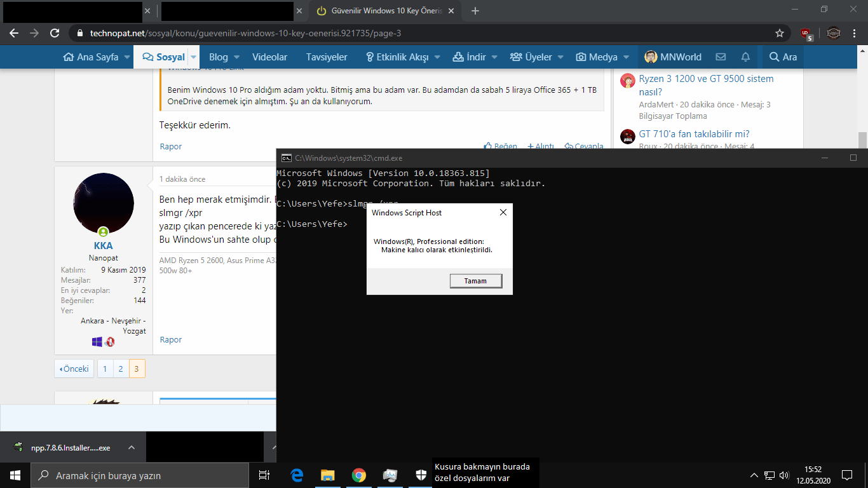Screen dimensions: 868x488
Task: Focus the Chrome address bar URL
Action: click(244, 33)
